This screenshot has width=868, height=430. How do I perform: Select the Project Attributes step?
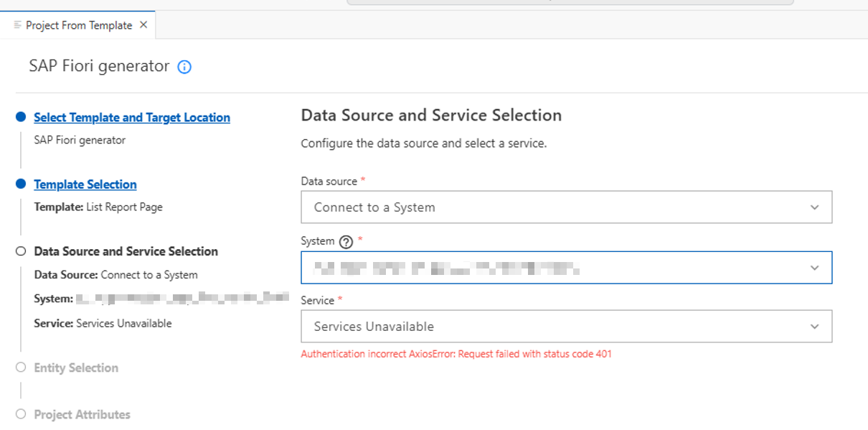click(x=82, y=414)
